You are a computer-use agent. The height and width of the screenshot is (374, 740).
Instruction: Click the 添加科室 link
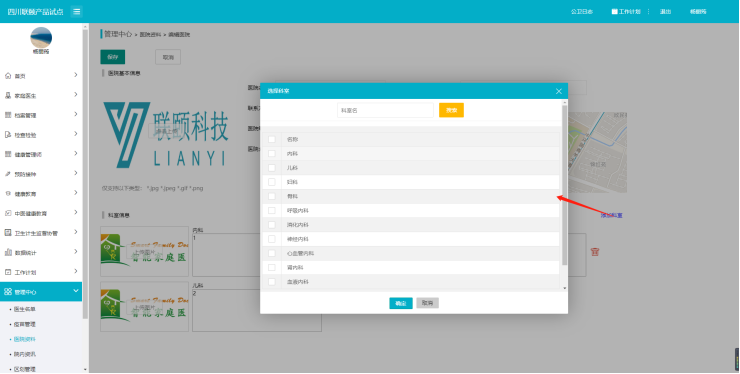(x=612, y=215)
